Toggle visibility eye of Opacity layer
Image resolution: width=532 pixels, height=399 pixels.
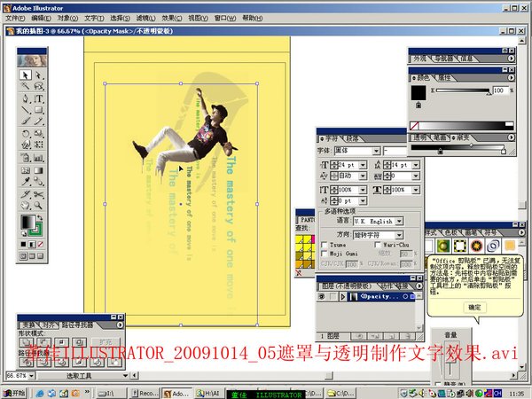pyautogui.click(x=324, y=297)
